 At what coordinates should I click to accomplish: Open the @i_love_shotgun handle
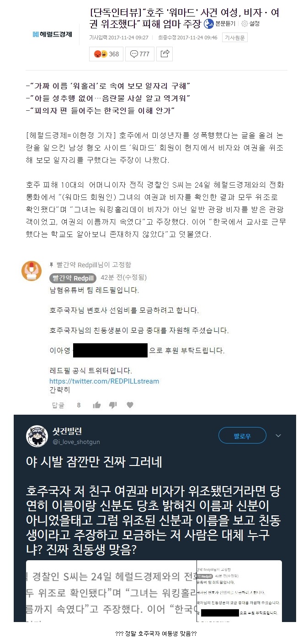76,442
